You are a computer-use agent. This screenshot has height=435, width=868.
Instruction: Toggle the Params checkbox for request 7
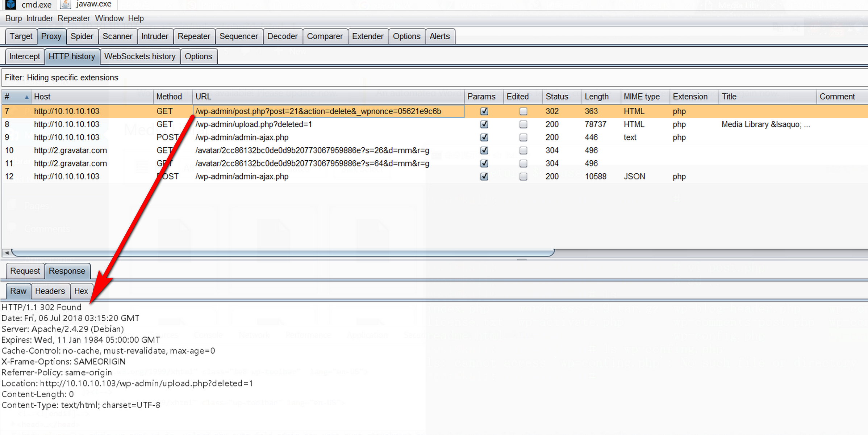click(x=484, y=111)
